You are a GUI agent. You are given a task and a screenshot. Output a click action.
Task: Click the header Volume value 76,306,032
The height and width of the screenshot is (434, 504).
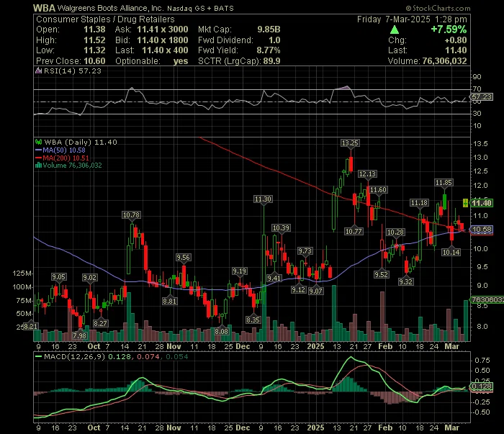click(x=444, y=61)
